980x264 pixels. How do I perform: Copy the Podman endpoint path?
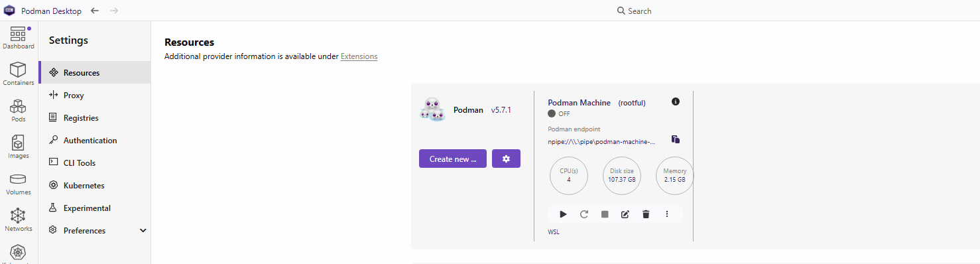click(x=675, y=139)
